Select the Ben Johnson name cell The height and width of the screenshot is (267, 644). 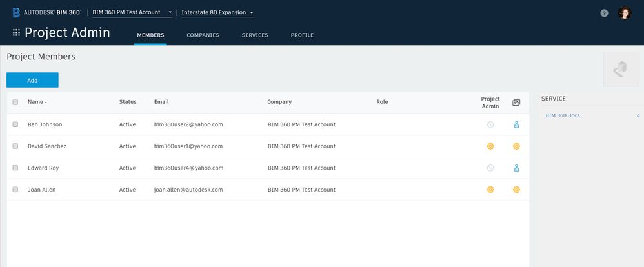45,124
